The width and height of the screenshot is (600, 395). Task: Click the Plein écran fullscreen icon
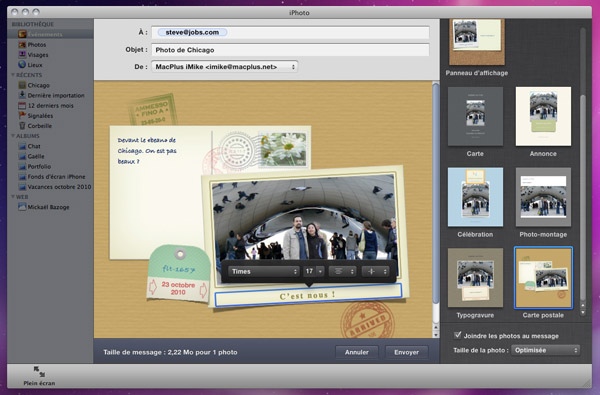coord(39,371)
